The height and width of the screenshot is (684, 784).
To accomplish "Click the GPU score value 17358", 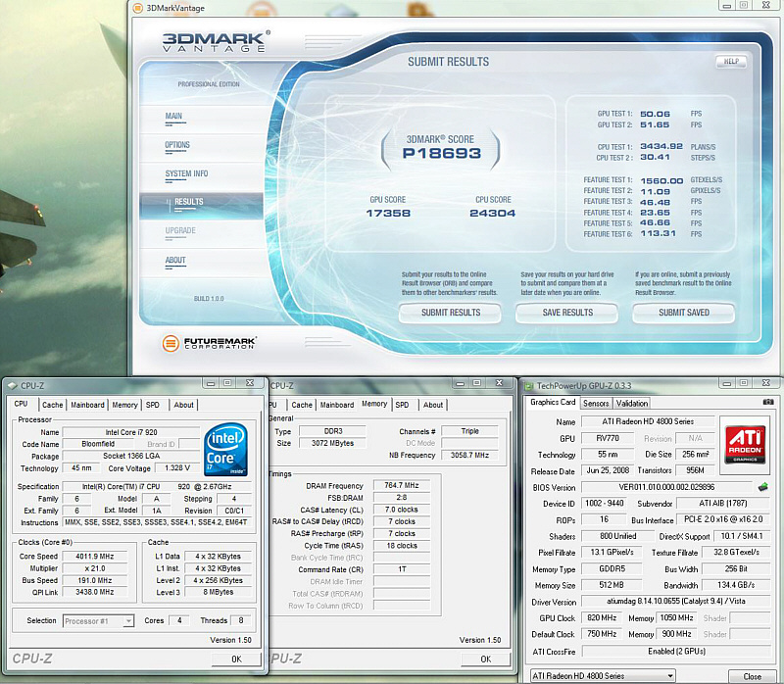I will coord(388,214).
